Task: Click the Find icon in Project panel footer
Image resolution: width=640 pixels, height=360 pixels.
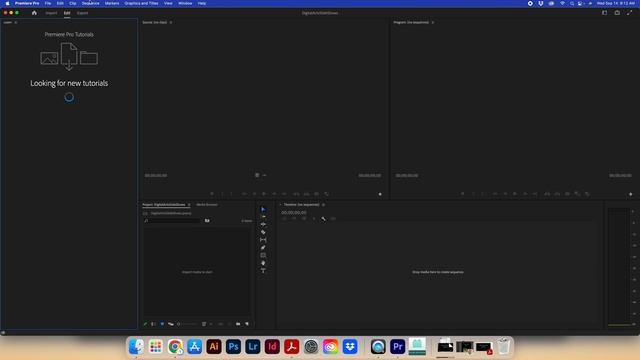Action: 229,324
